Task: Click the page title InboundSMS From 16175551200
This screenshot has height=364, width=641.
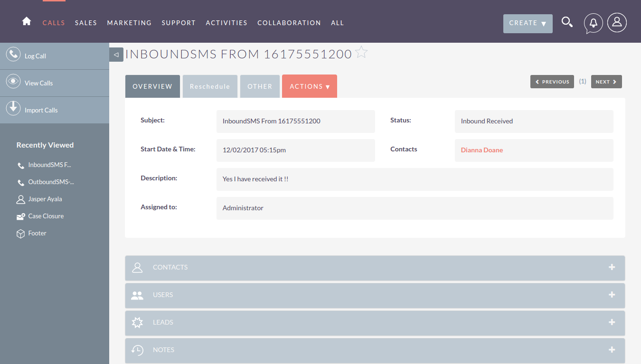Action: [238, 54]
